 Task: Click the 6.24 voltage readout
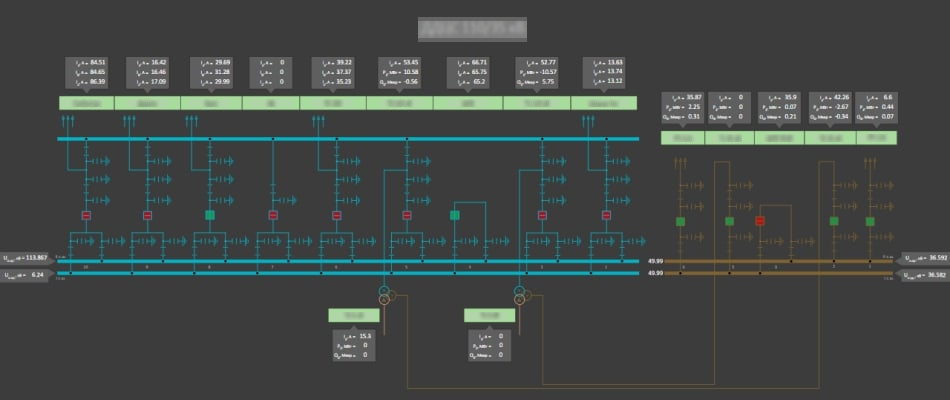[x=29, y=273]
